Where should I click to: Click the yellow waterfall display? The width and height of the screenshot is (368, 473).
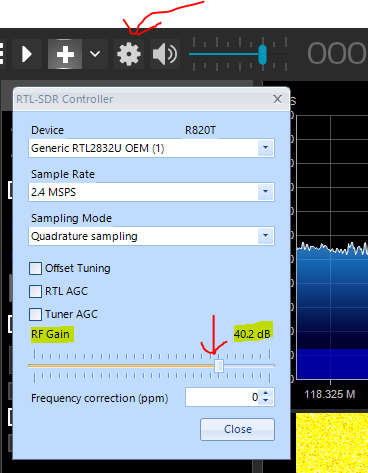pyautogui.click(x=332, y=443)
